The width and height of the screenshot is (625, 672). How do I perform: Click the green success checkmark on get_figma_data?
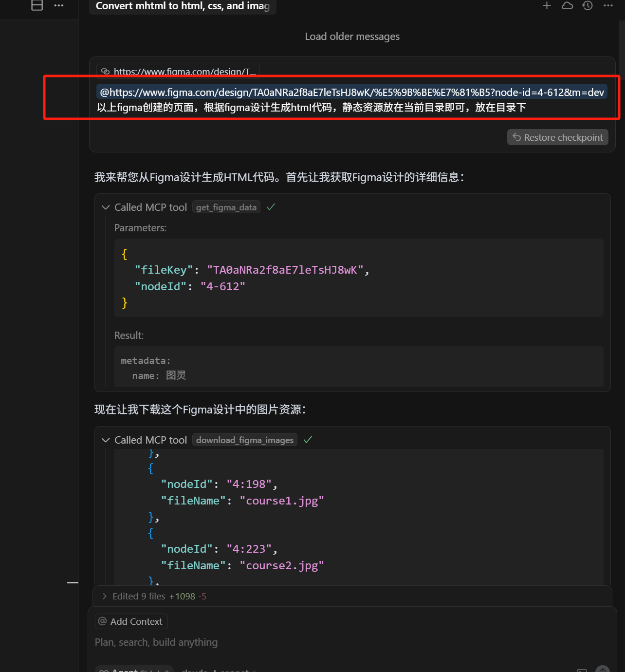(271, 206)
